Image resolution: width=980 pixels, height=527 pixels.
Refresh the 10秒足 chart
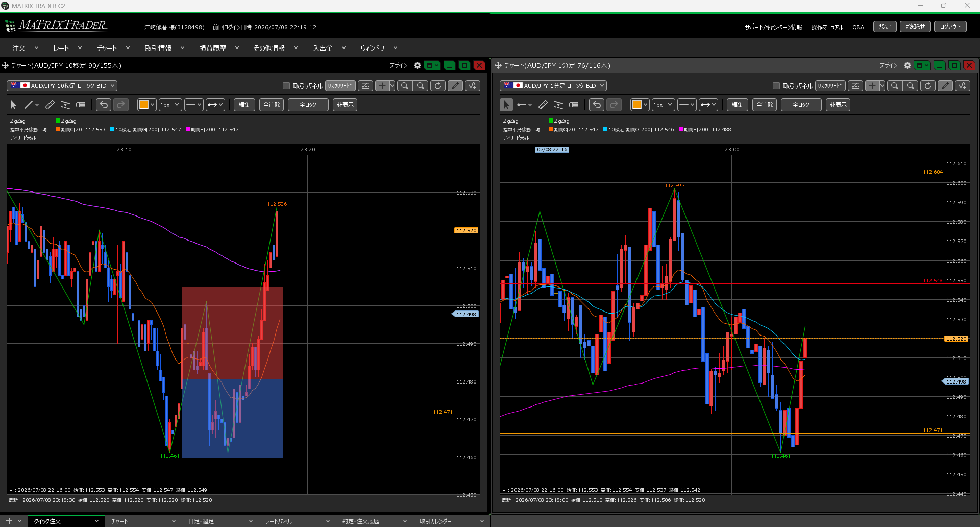(x=438, y=86)
